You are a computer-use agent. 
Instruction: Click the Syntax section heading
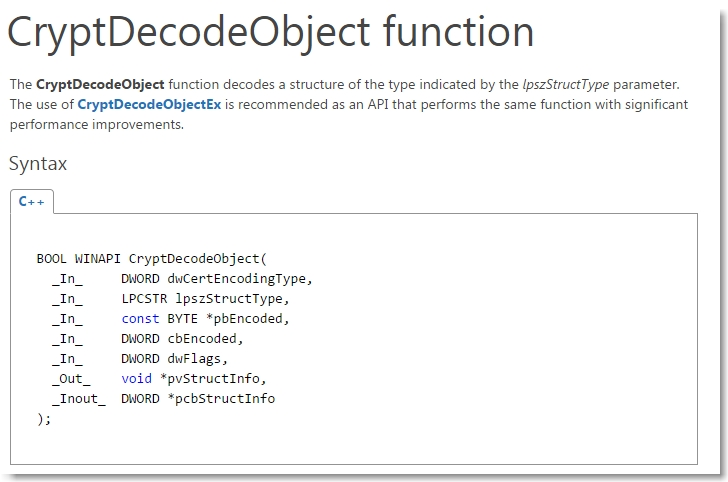coord(38,162)
